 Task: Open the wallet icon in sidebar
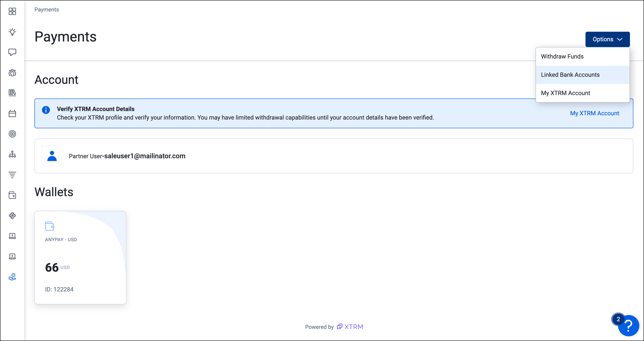[12, 195]
